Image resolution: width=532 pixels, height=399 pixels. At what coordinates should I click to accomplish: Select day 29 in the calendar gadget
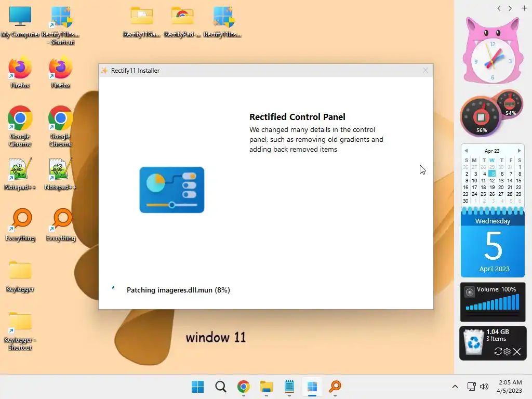518,194
